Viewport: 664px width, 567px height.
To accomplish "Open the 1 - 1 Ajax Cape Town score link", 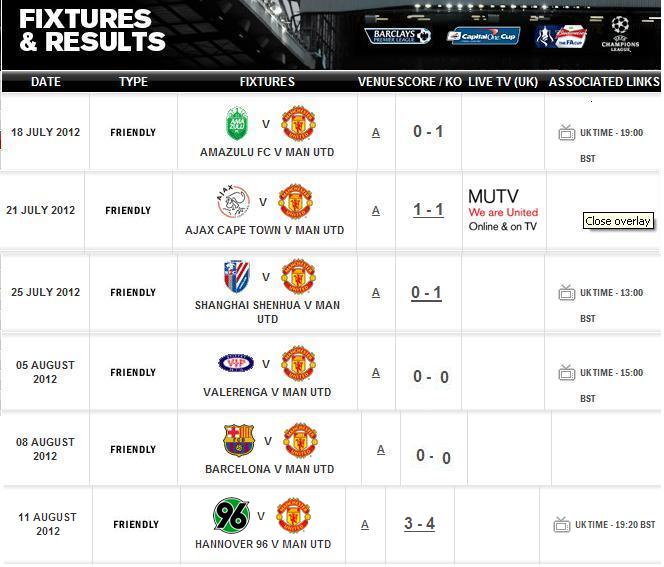I will pyautogui.click(x=428, y=210).
